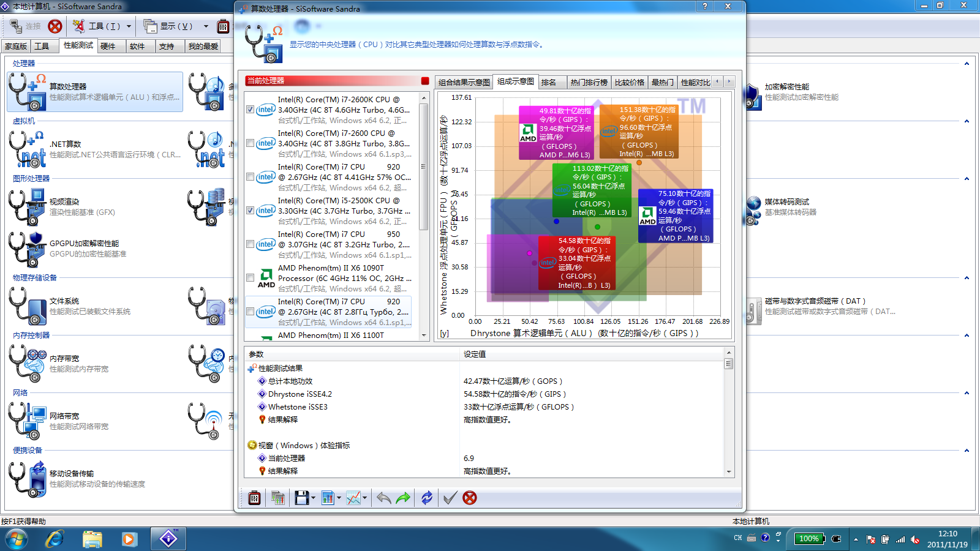The width and height of the screenshot is (980, 551).
Task: Collapse the 虚拟机 section chevron
Action: pos(967,121)
